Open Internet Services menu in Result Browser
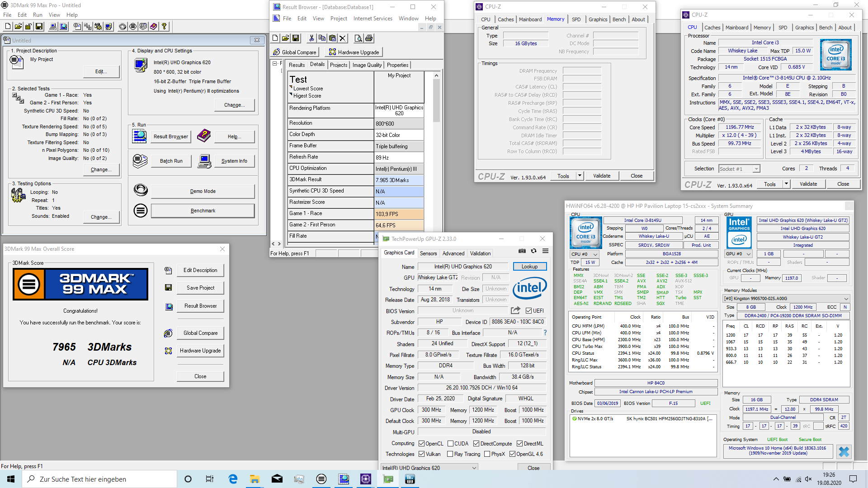The image size is (868, 488). coord(373,19)
